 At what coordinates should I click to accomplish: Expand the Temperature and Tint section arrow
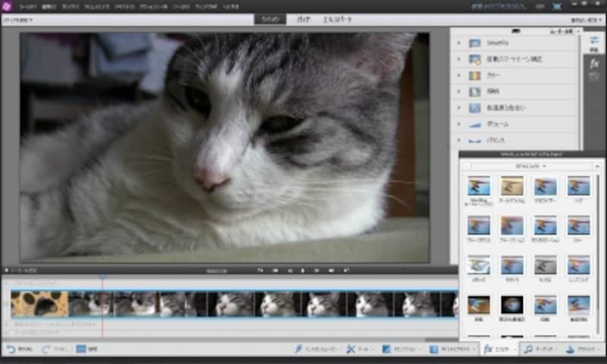[x=459, y=108]
